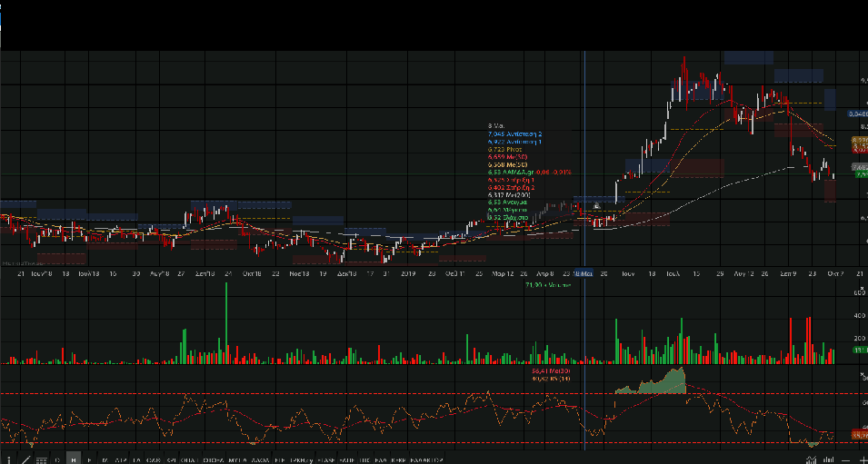Click the 'Στήριξη 2' tooltip line
Viewport: 868px width, 464px height.
[512, 187]
